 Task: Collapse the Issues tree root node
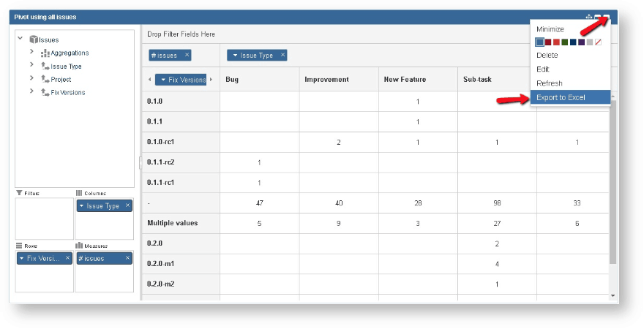coord(20,39)
